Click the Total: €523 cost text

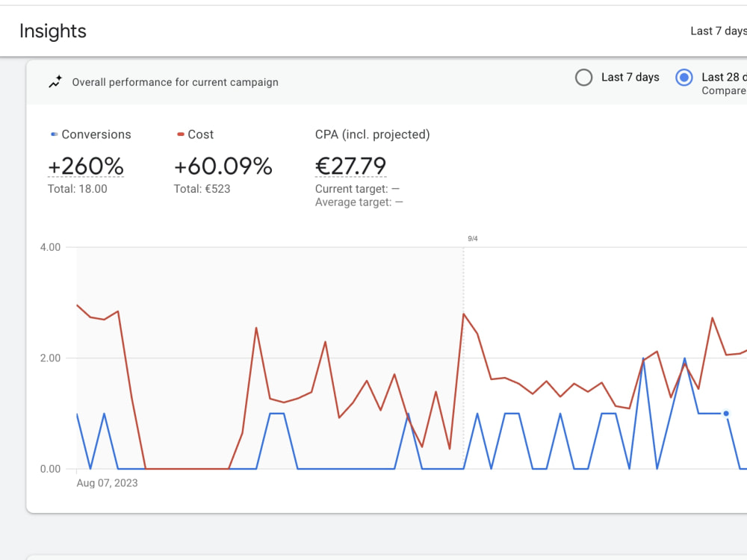pos(202,189)
